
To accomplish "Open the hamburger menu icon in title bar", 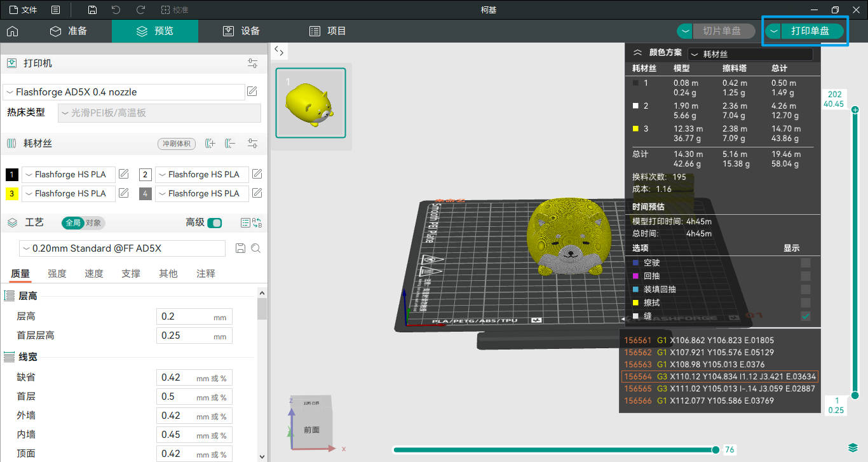I will pyautogui.click(x=56, y=10).
